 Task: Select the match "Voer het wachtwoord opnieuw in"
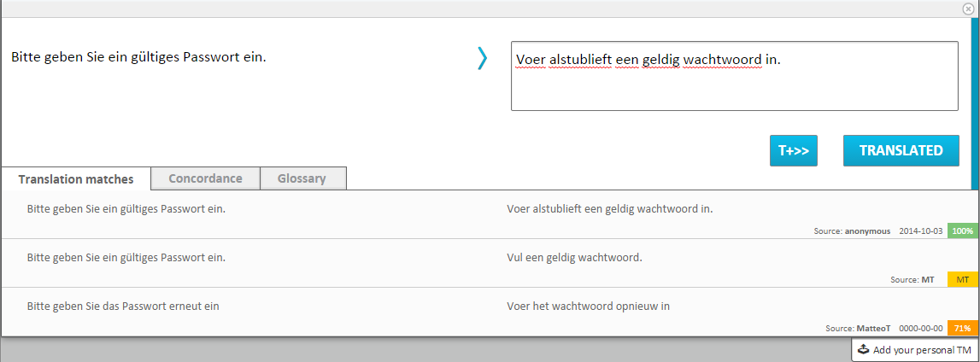pos(588,306)
